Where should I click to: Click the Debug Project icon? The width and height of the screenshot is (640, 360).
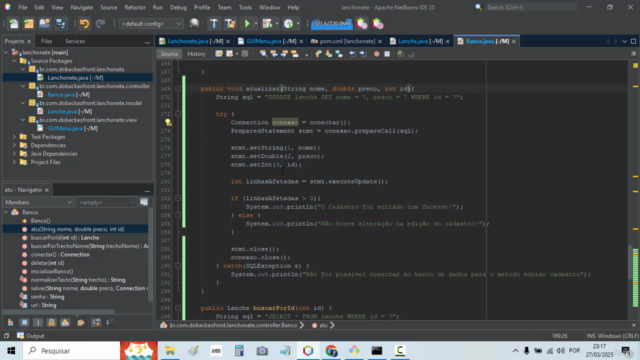[267, 24]
